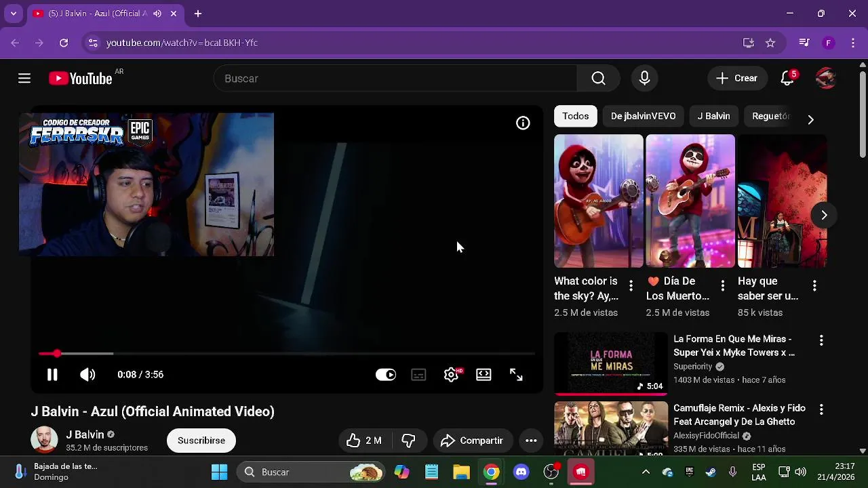The image size is (868, 488).
Task: Enter fullscreen mode
Action: pyautogui.click(x=516, y=375)
